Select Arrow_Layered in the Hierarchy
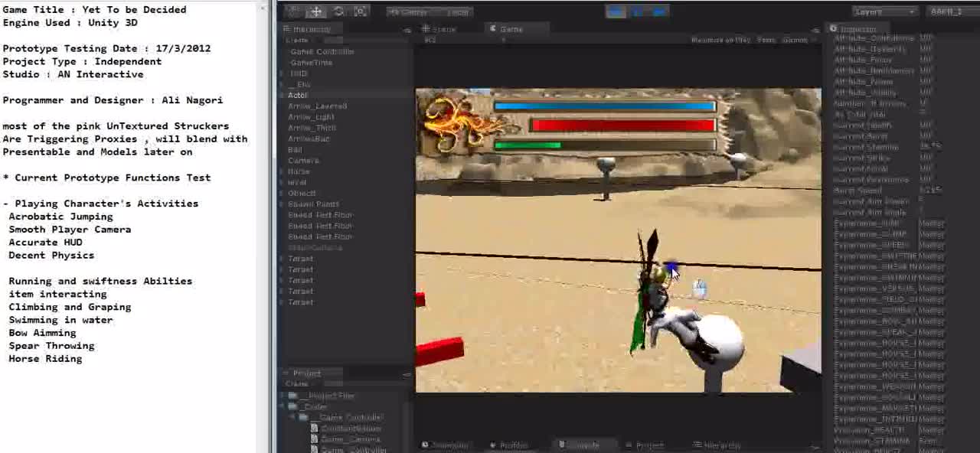 317,106
